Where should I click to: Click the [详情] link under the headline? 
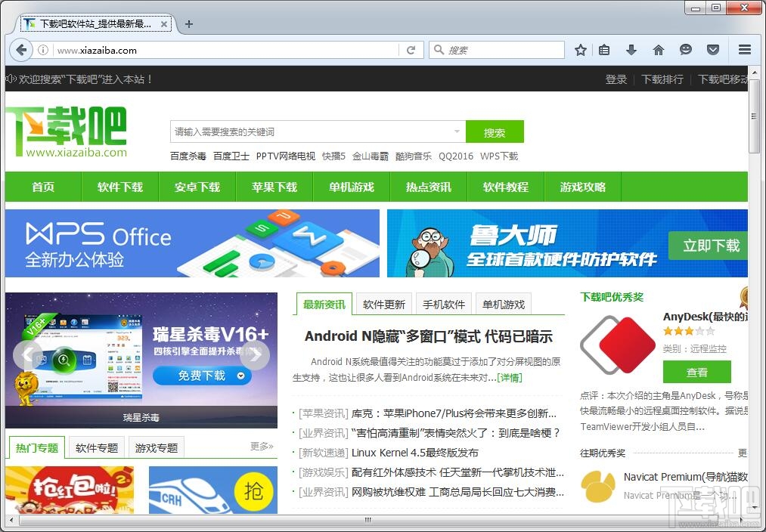[x=510, y=377]
